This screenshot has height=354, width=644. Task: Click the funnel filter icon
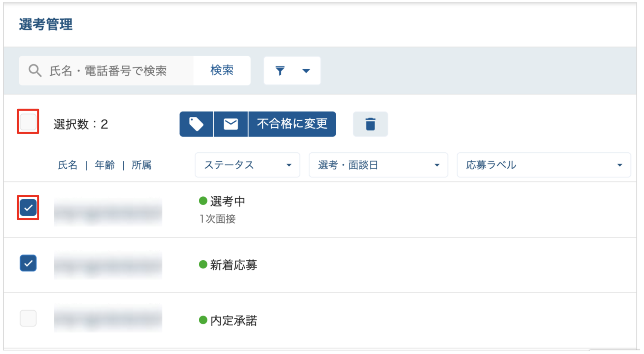(280, 71)
